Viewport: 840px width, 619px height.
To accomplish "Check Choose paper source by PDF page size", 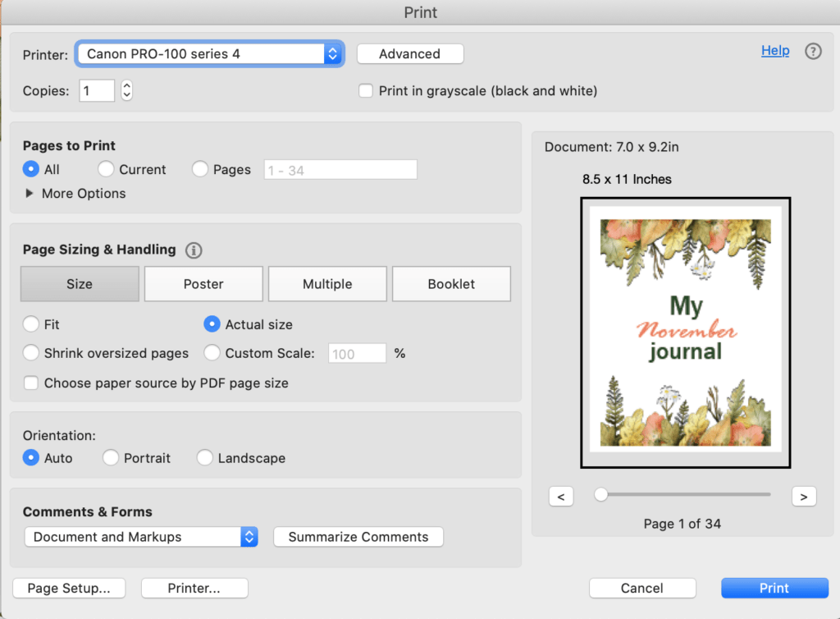I will tap(31, 383).
